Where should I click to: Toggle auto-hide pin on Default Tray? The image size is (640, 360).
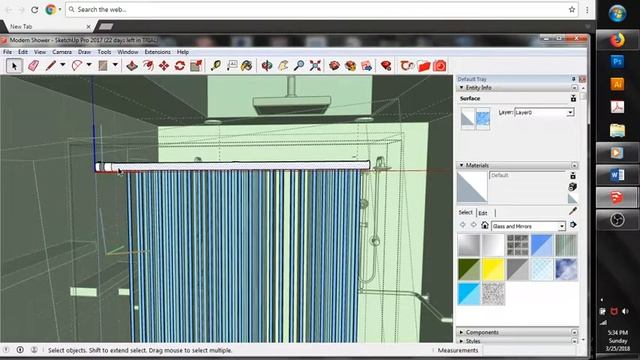coord(573,79)
